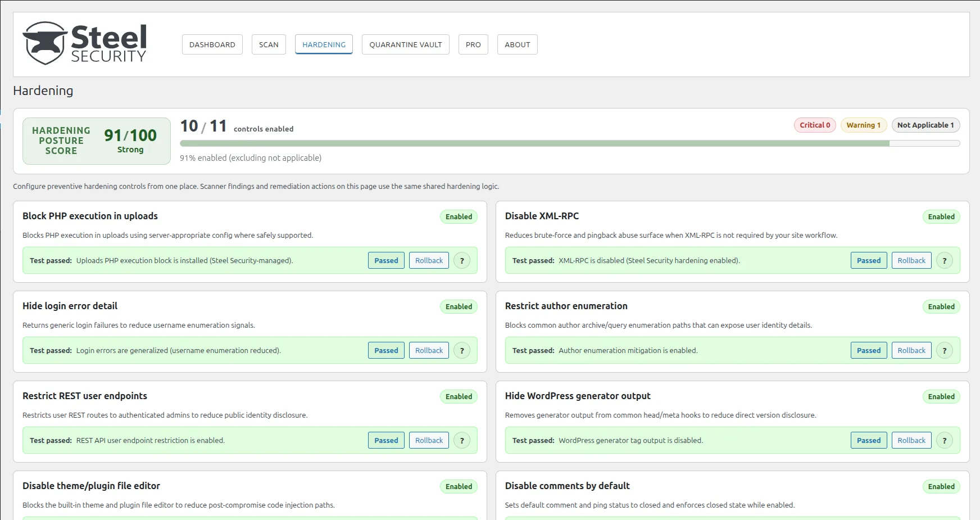
Task: Rollback Restrict author enumeration
Action: (911, 350)
